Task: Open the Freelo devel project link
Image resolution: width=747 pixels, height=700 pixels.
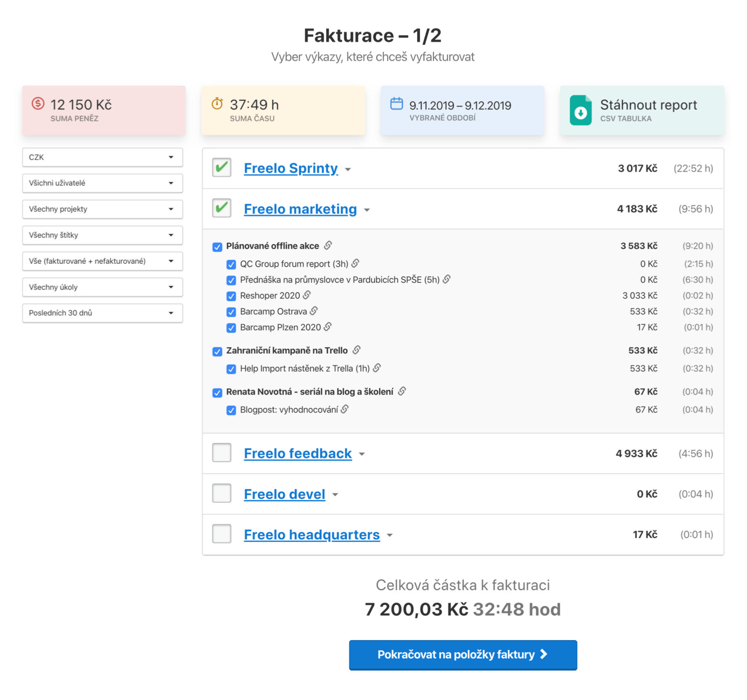Action: (x=284, y=494)
